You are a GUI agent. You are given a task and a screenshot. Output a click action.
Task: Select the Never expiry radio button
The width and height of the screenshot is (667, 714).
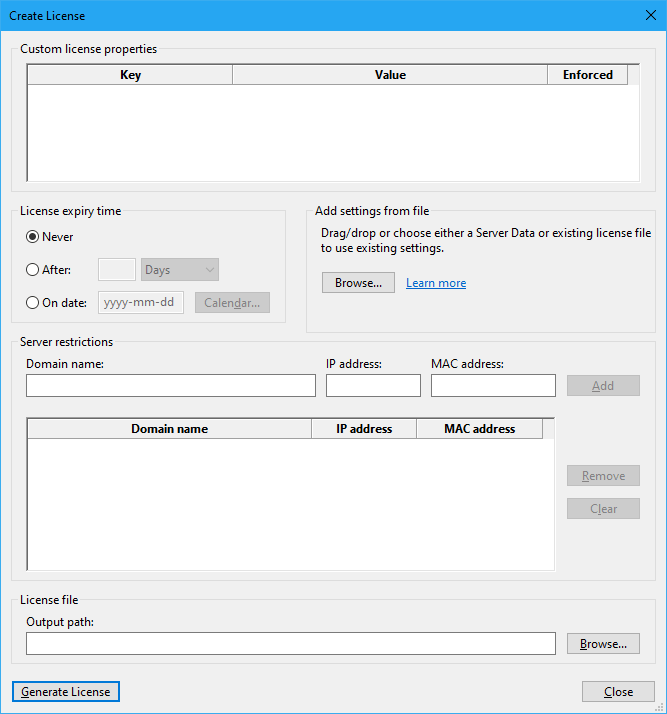[x=33, y=237]
